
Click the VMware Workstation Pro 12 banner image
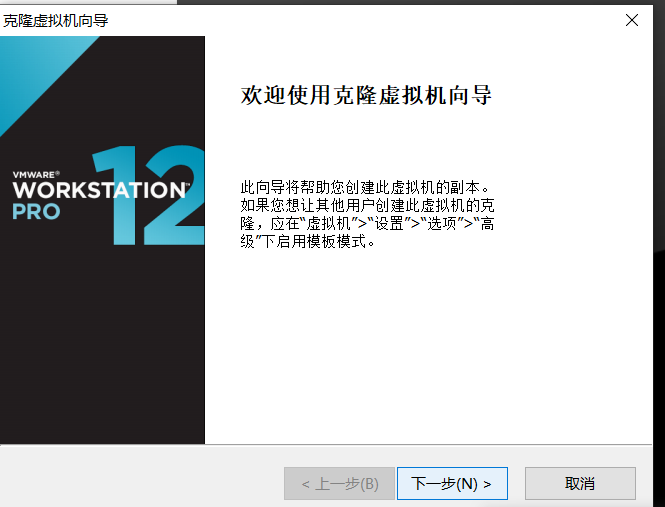point(102,240)
